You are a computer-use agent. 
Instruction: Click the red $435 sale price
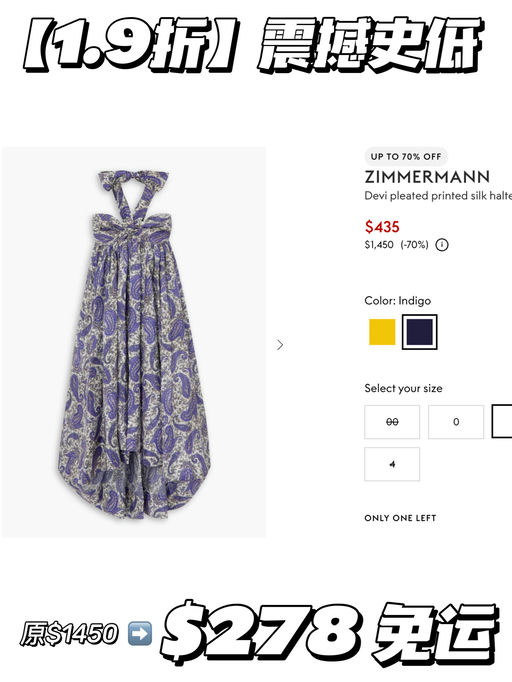tap(382, 227)
